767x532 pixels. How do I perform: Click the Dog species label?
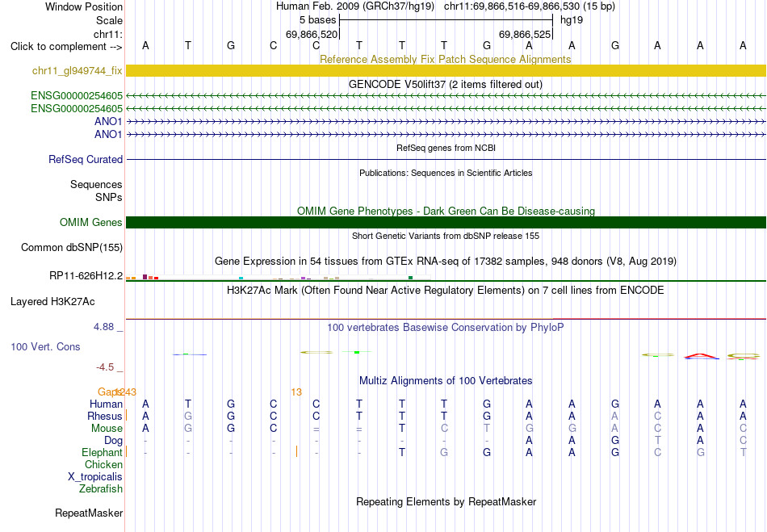point(114,441)
